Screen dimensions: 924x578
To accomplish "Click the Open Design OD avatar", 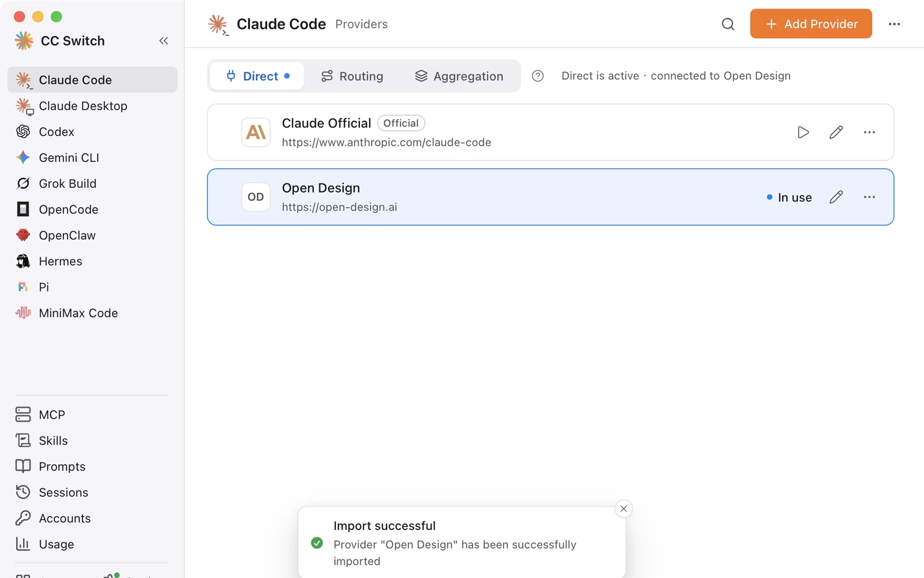I will [256, 197].
